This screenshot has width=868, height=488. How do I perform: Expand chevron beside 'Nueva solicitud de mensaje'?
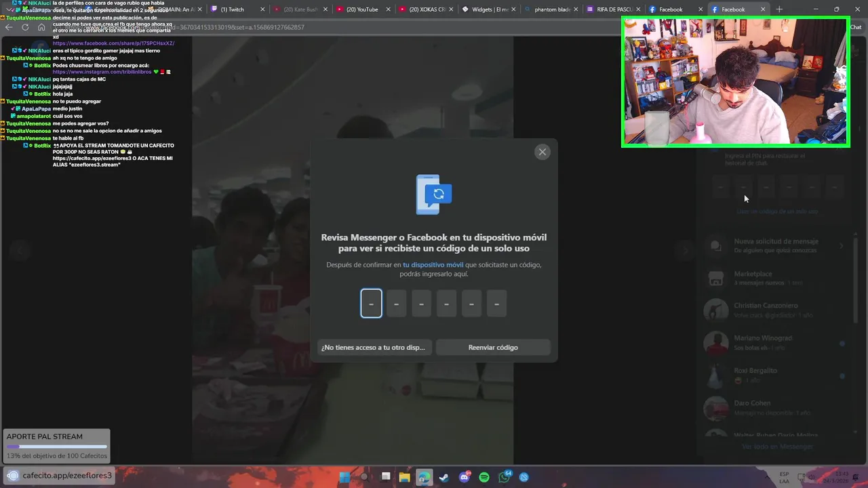pyautogui.click(x=841, y=245)
